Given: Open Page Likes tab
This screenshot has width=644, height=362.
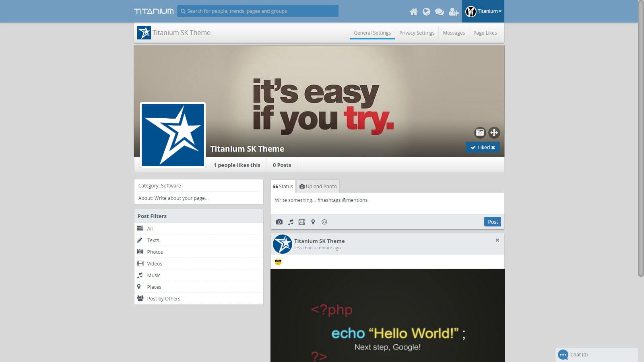Looking at the screenshot, I should 485,33.
